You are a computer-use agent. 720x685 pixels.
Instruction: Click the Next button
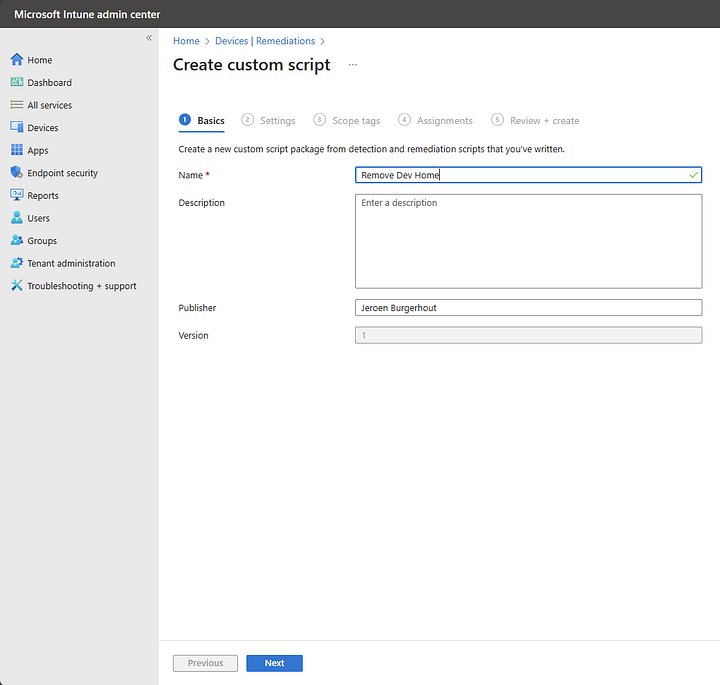274,663
